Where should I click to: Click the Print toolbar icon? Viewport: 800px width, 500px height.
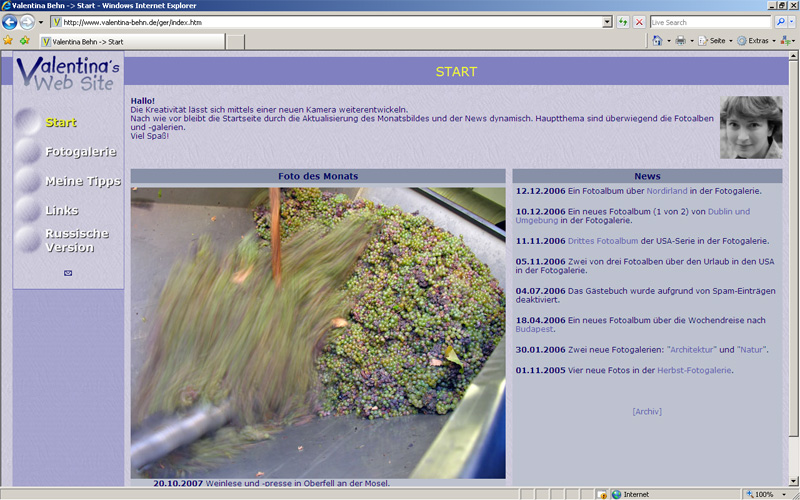(x=681, y=41)
